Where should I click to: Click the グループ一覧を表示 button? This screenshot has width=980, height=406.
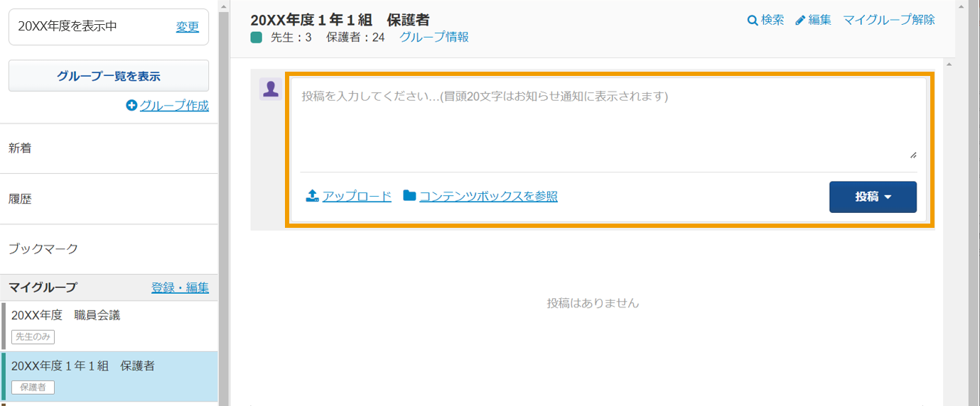(109, 76)
